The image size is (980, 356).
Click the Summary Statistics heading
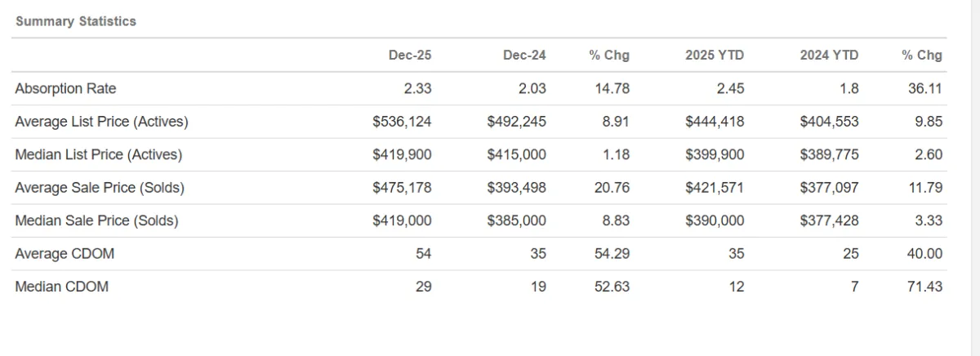(x=76, y=21)
